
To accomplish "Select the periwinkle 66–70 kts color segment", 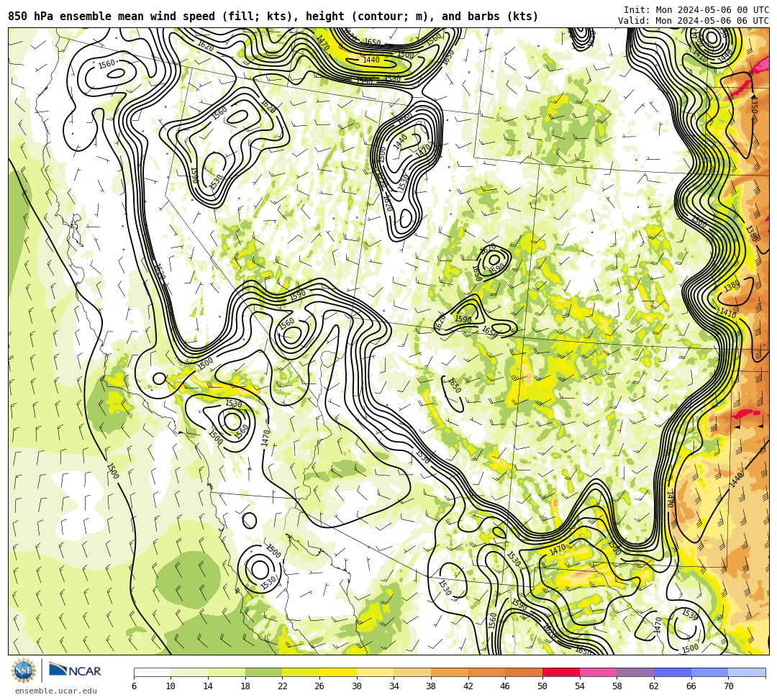I will point(709,672).
